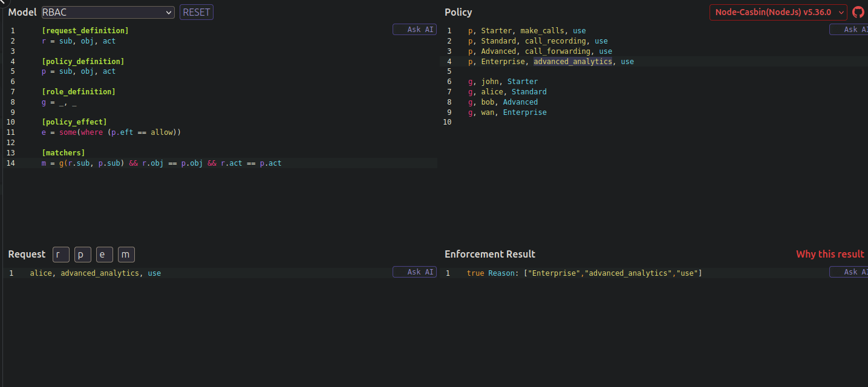Click the RESET button
This screenshot has height=387, width=868.
pyautogui.click(x=197, y=12)
